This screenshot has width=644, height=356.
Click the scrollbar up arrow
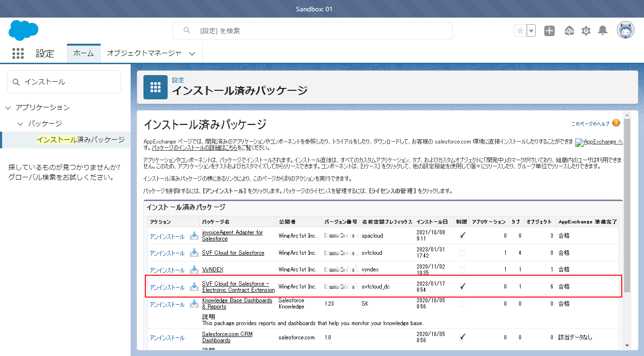point(627,115)
